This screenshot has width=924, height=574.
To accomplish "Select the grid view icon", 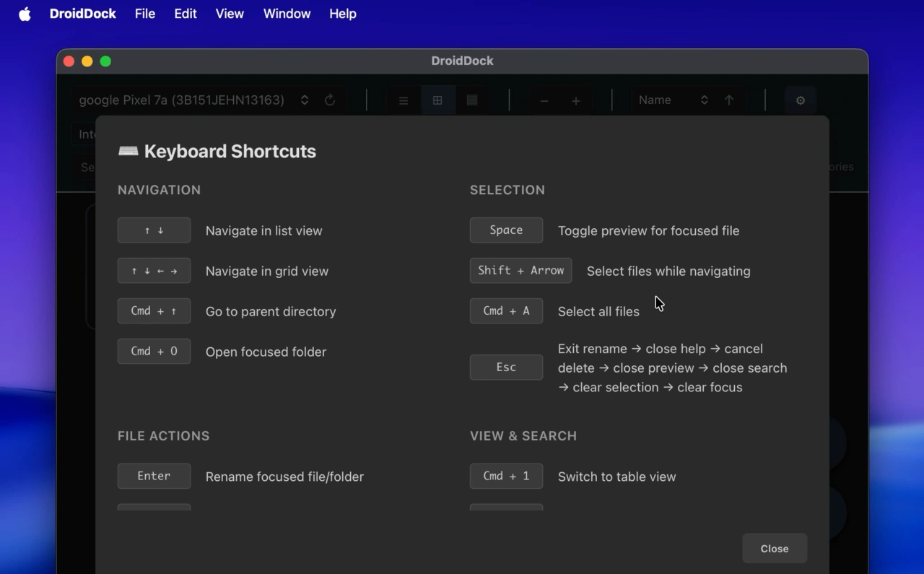I will [x=437, y=100].
